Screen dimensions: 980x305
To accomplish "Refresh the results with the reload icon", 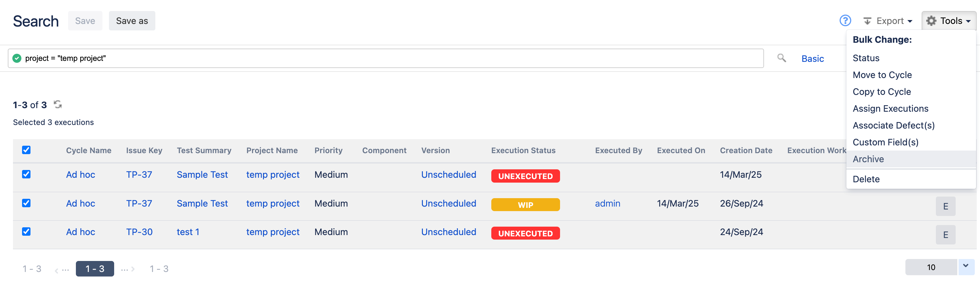I will [57, 105].
